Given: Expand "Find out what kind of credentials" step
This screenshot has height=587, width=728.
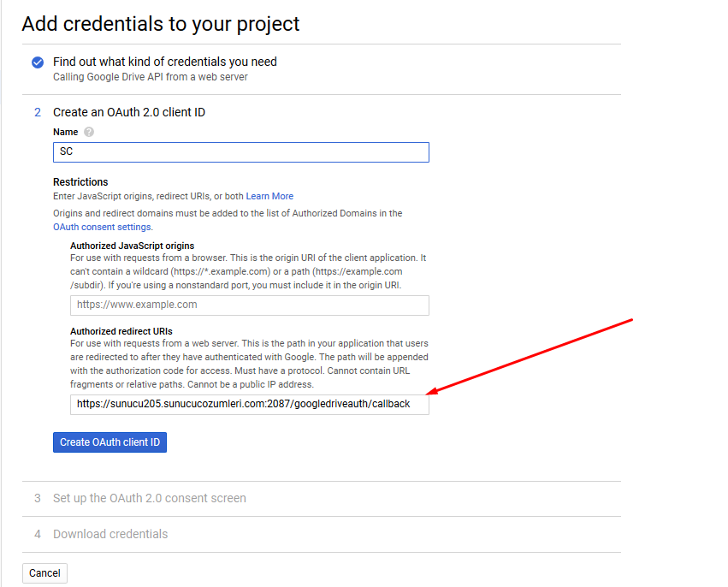Looking at the screenshot, I should click(164, 62).
